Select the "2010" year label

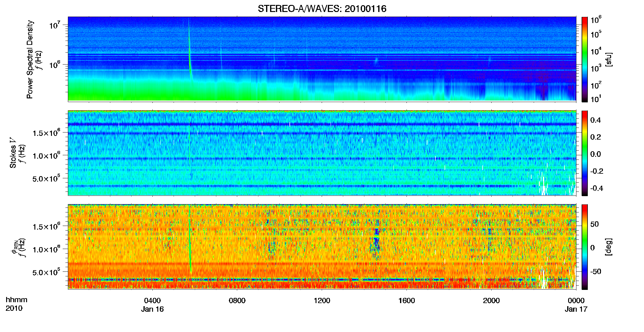click(14, 308)
